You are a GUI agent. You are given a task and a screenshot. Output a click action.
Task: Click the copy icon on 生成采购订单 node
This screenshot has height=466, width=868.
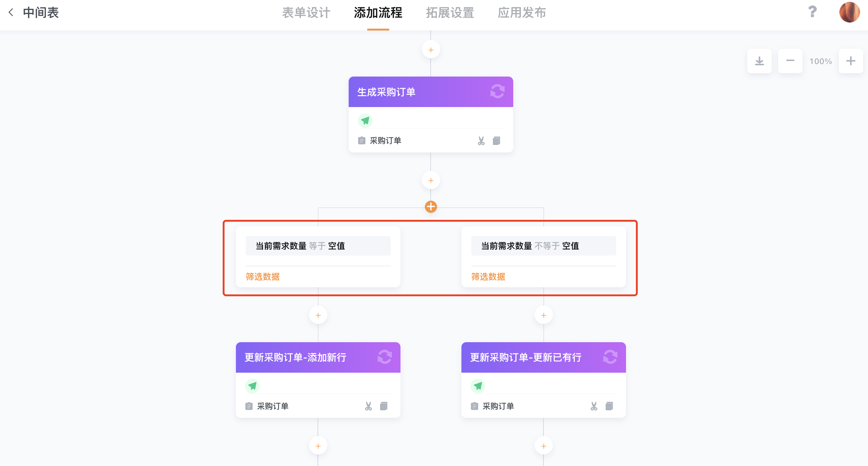pyautogui.click(x=496, y=141)
